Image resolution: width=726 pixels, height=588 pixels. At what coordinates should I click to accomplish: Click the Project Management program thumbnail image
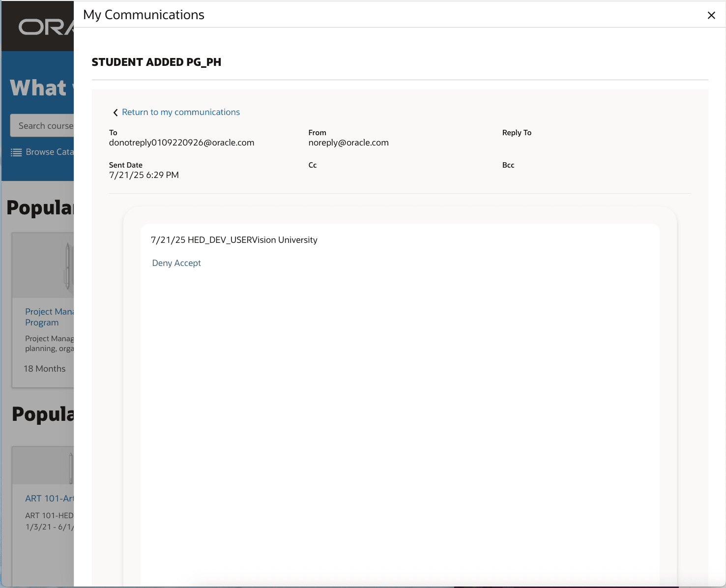(43, 265)
